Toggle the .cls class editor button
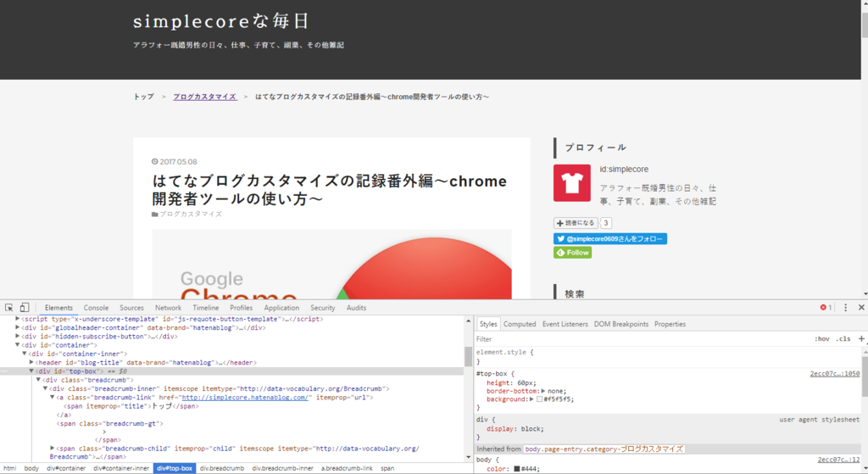This screenshot has width=868, height=474. pos(843,339)
